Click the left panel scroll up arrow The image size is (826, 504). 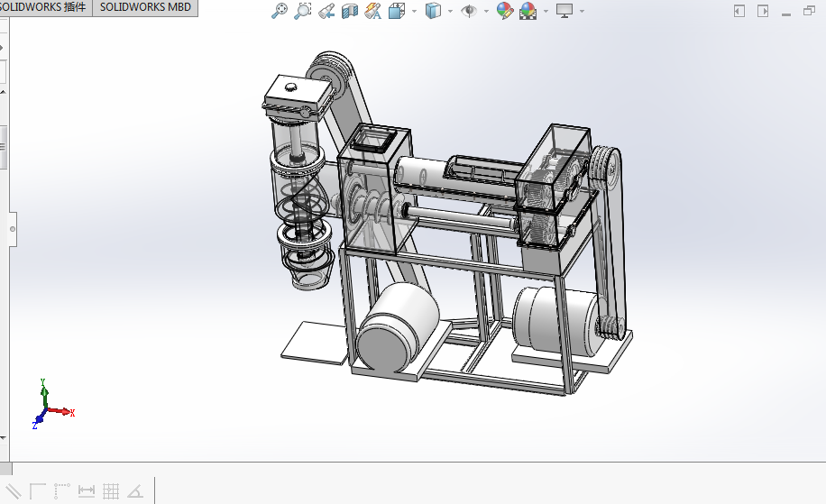click(4, 92)
